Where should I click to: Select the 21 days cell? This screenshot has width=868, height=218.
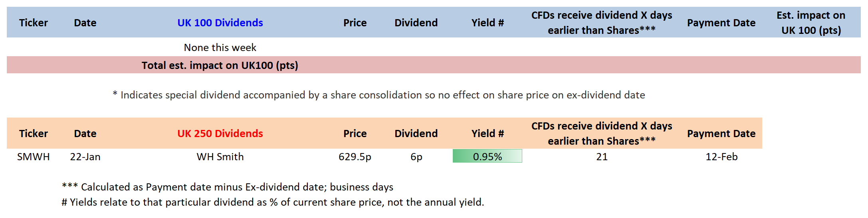[x=602, y=157]
